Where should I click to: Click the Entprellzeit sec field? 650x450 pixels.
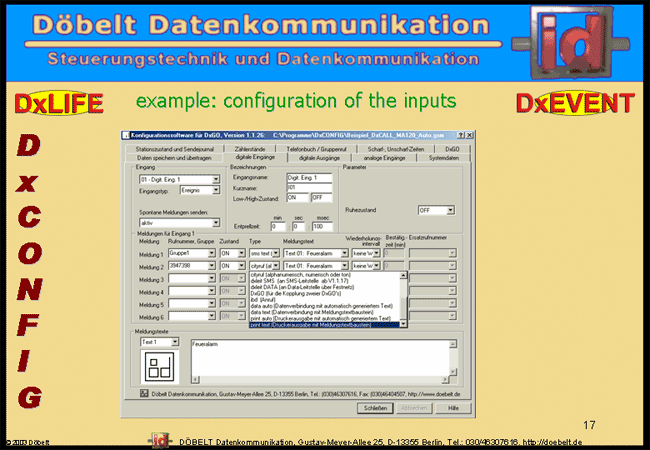298,227
